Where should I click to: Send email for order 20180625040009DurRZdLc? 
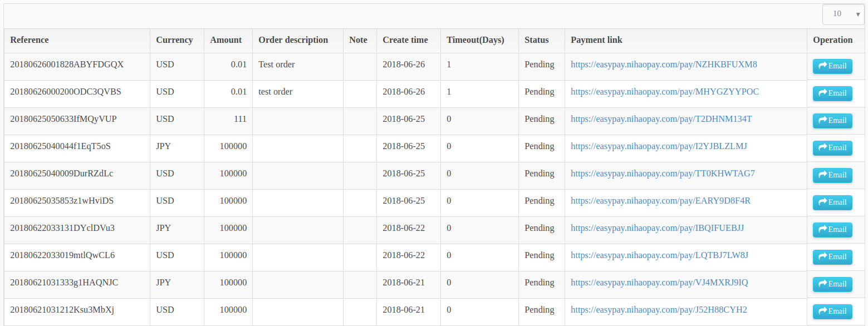832,175
